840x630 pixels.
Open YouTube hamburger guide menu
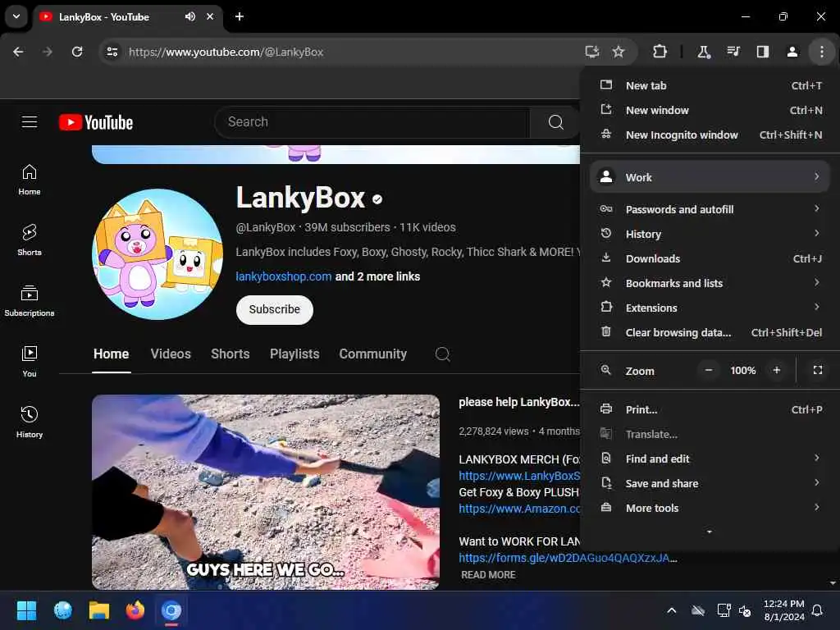point(30,122)
